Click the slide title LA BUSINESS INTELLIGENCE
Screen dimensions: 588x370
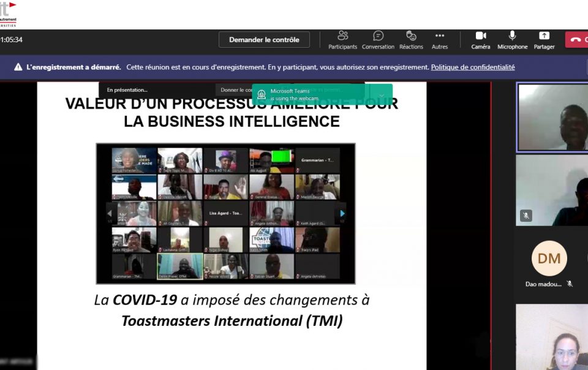click(x=232, y=121)
